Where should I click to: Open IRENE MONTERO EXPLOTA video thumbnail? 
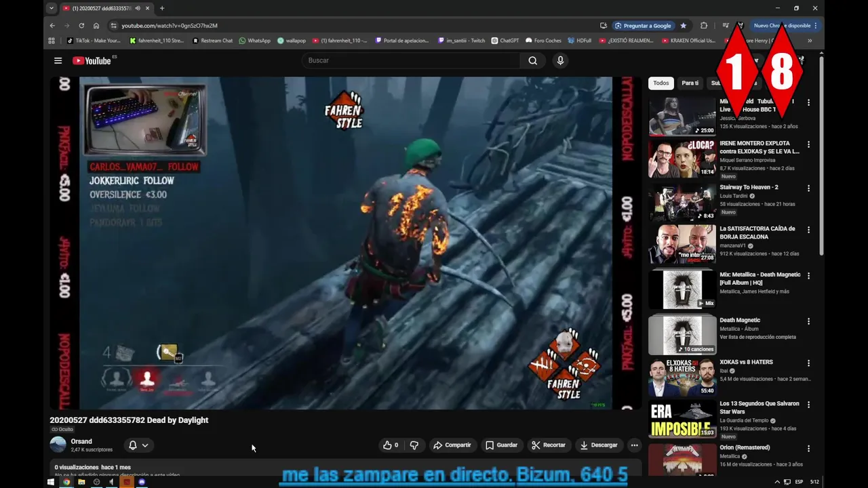(682, 159)
